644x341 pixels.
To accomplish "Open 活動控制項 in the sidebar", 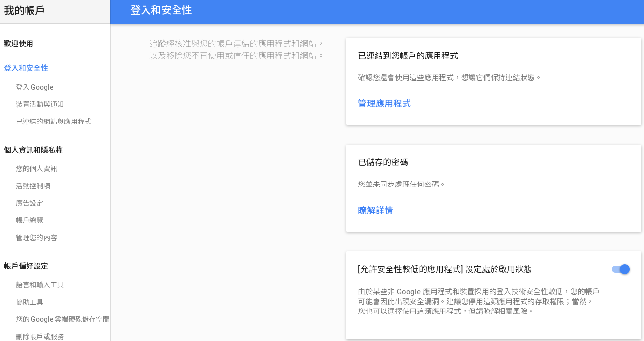I will pos(33,186).
